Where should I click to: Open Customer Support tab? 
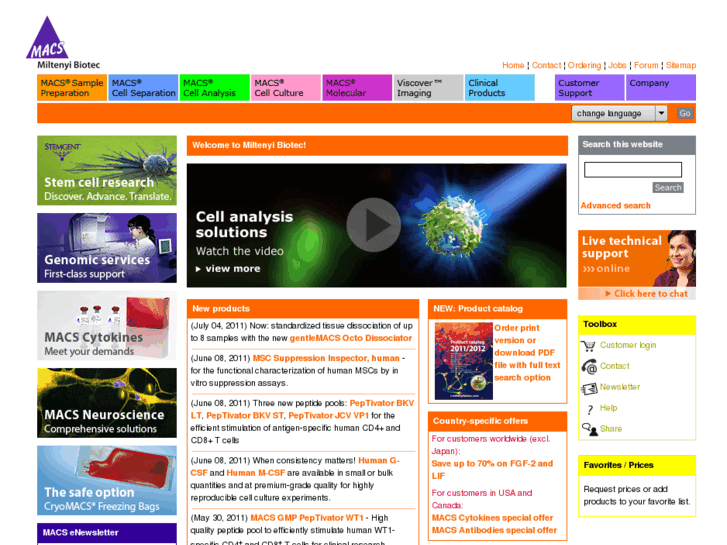pos(590,88)
